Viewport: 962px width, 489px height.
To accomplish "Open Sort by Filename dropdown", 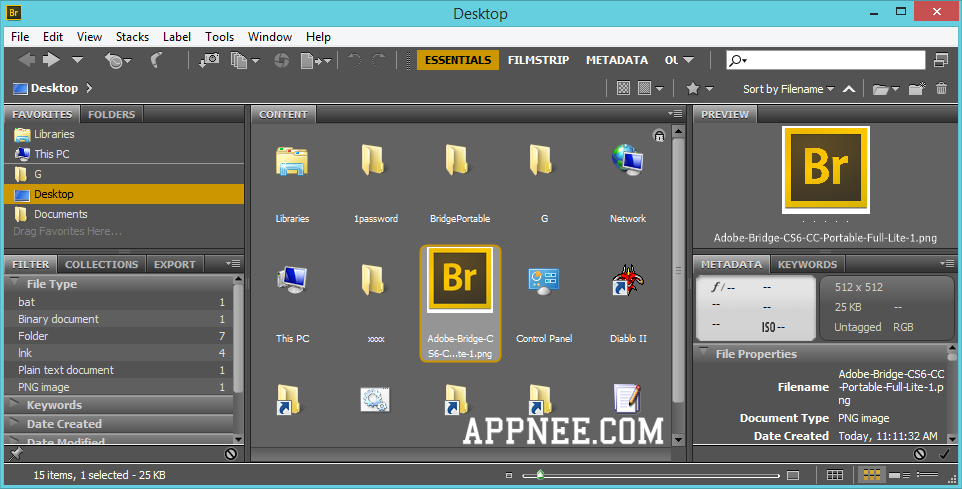I will point(788,89).
